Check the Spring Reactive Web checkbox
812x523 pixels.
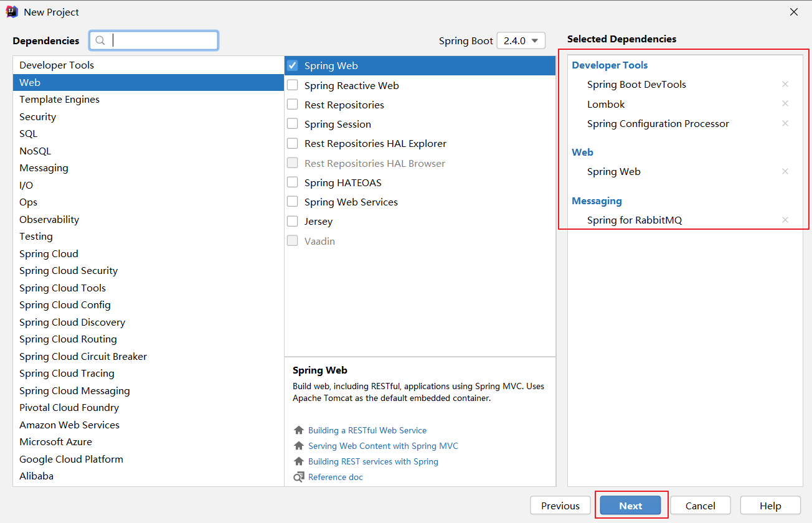pyautogui.click(x=293, y=85)
